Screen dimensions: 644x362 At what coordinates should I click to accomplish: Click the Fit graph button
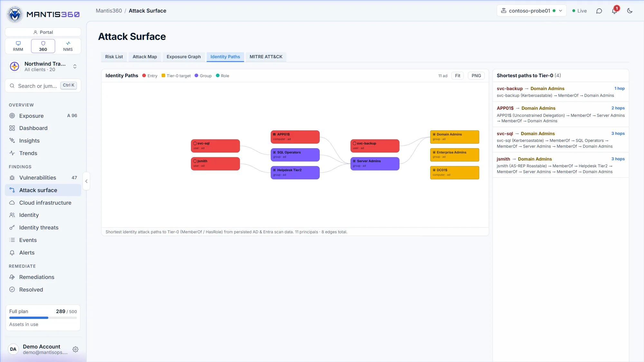pyautogui.click(x=458, y=76)
